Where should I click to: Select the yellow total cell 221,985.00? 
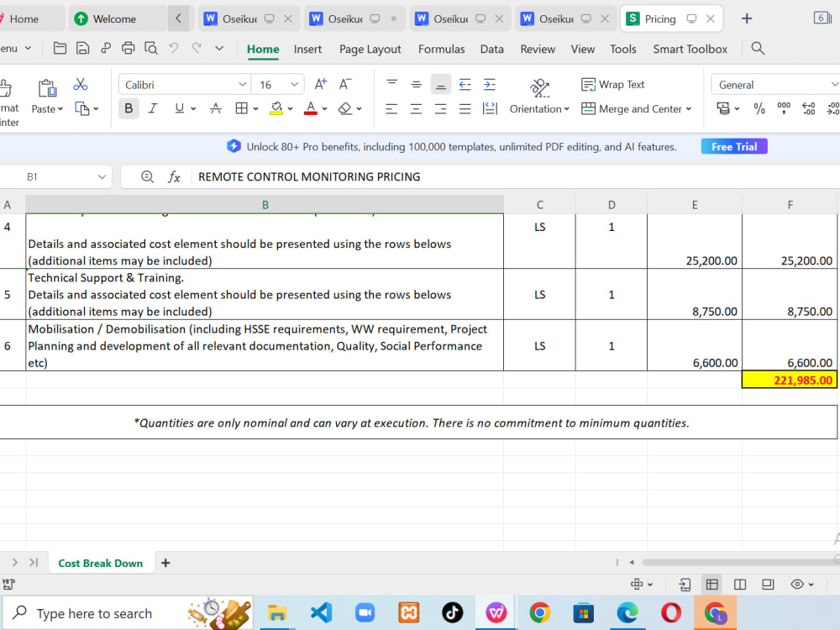790,380
